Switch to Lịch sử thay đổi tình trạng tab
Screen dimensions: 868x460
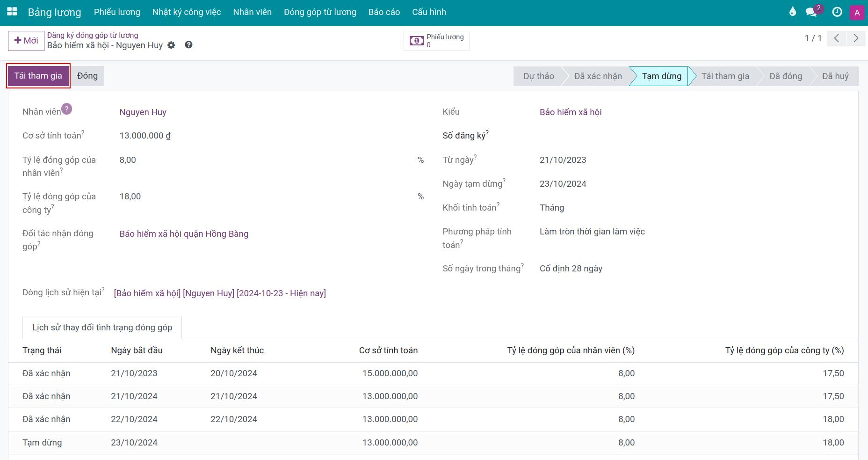[x=102, y=328]
